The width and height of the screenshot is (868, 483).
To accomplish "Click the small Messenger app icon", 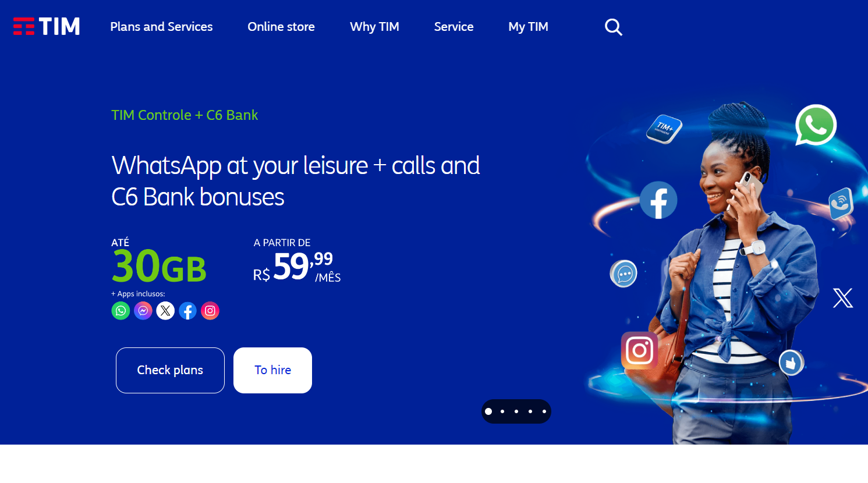I will (143, 311).
